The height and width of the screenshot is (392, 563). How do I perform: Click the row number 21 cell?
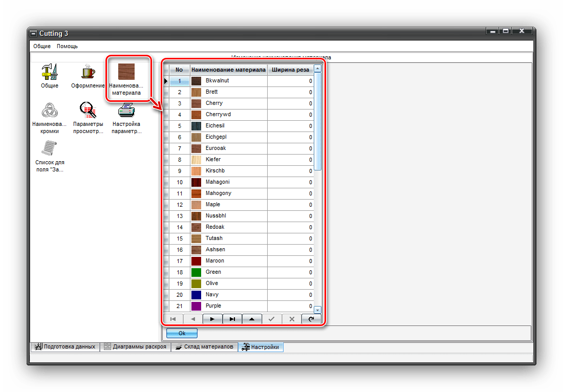click(x=179, y=306)
